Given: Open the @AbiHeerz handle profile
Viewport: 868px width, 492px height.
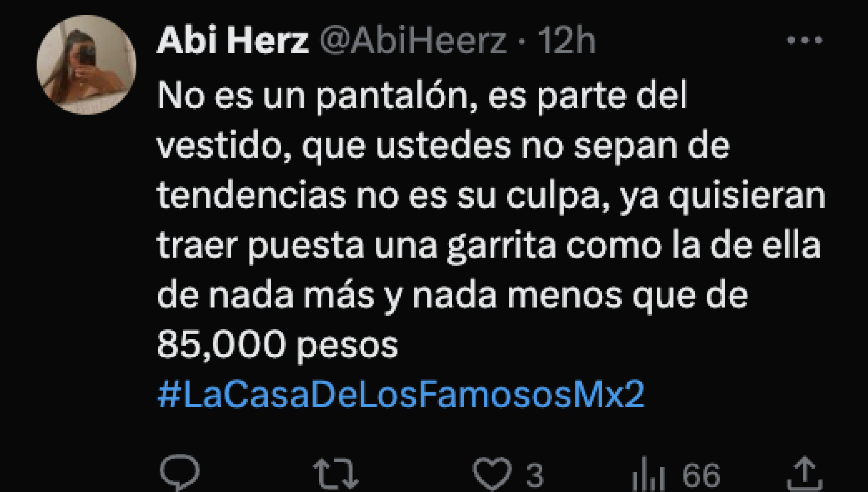Looking at the screenshot, I should 413,40.
